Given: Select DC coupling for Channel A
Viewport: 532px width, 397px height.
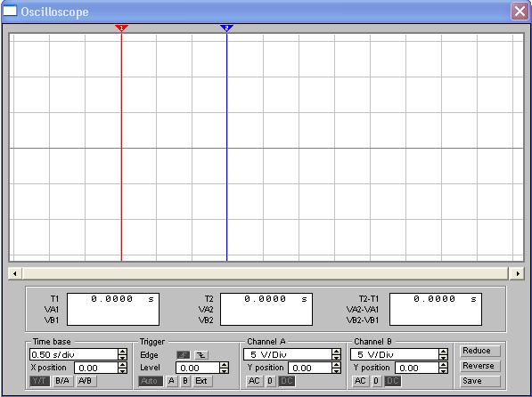Looking at the screenshot, I should click(x=287, y=381).
